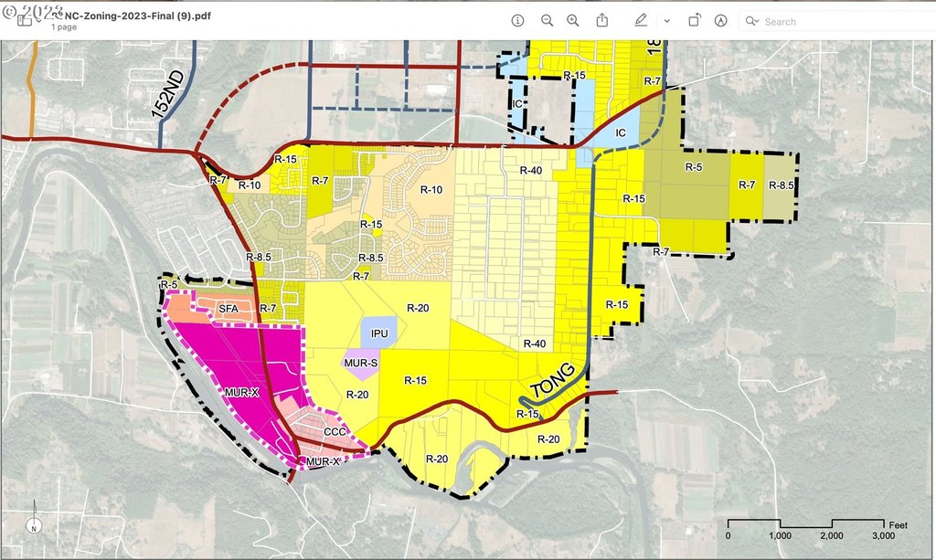Open search options via magnifier icon
The height and width of the screenshot is (560, 936).
(x=752, y=21)
